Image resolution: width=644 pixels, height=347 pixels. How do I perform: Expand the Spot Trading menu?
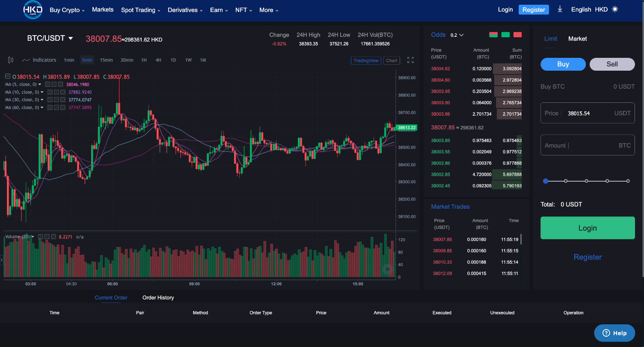tap(141, 10)
